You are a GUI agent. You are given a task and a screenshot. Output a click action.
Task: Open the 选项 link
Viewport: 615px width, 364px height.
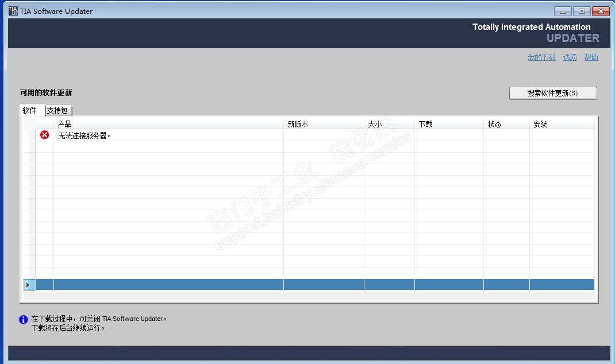[570, 57]
